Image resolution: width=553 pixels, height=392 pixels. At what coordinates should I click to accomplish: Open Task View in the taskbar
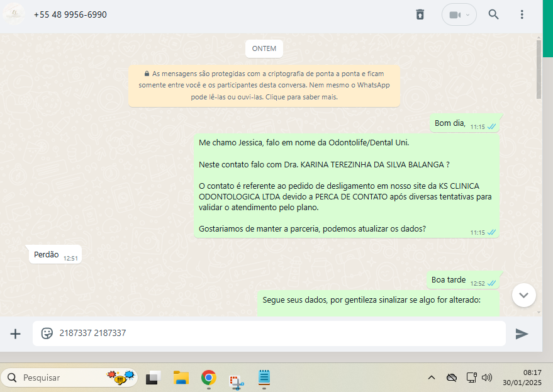click(153, 378)
